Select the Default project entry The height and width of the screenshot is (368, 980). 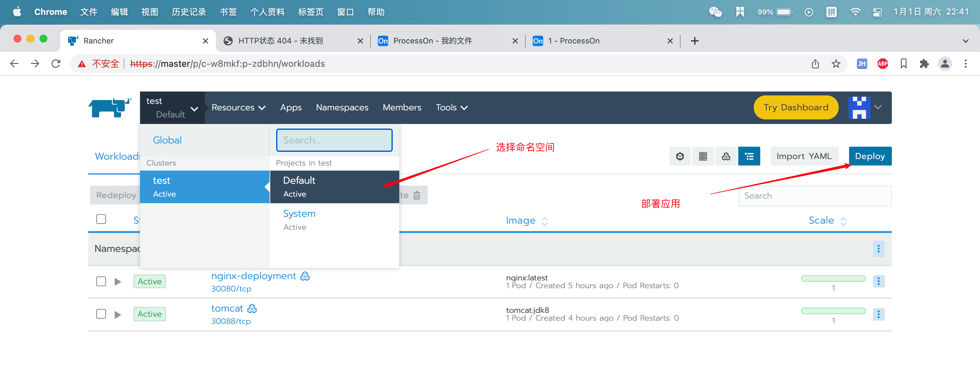[x=334, y=187]
